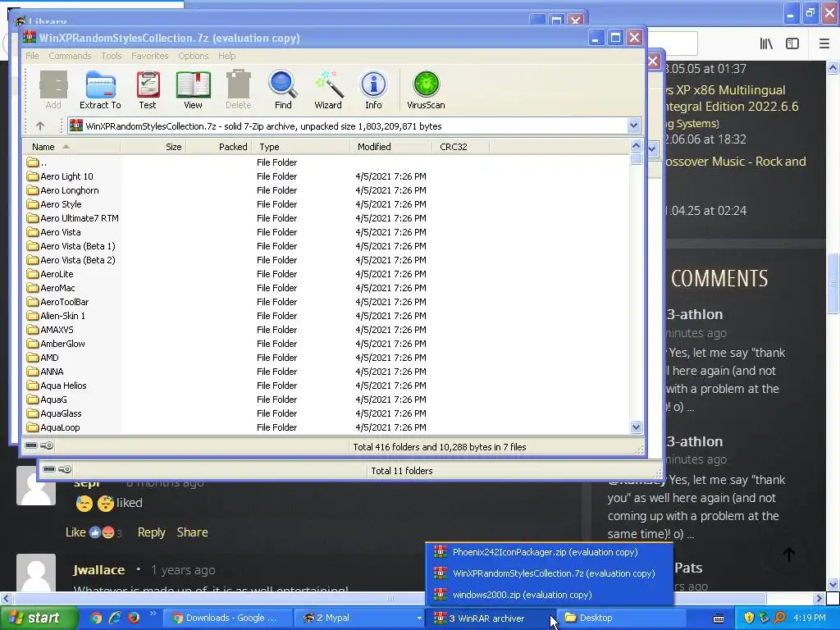Click the Share link under sepi's comment
The width and height of the screenshot is (840, 630).
click(192, 532)
